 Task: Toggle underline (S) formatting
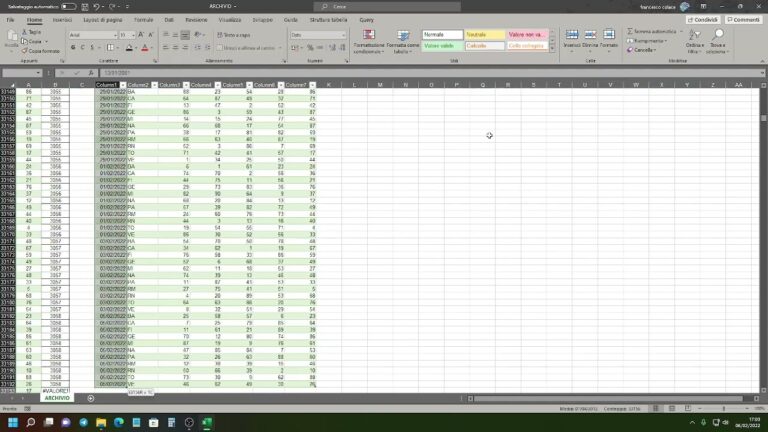[92, 48]
